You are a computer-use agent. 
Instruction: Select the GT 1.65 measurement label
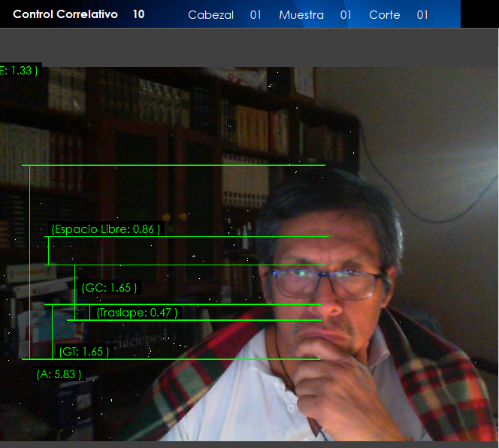[84, 351]
